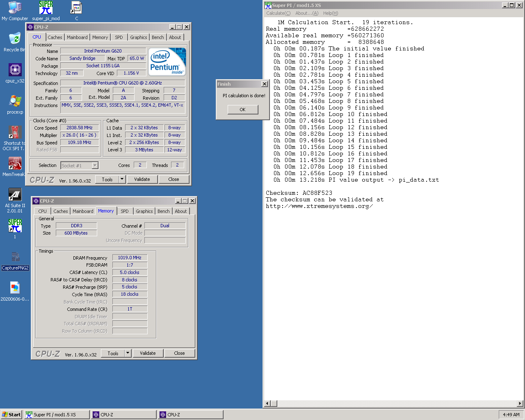Image resolution: width=525 pixels, height=420 pixels.
Task: Click bottom CPU-Z window title icon
Action: [36, 201]
